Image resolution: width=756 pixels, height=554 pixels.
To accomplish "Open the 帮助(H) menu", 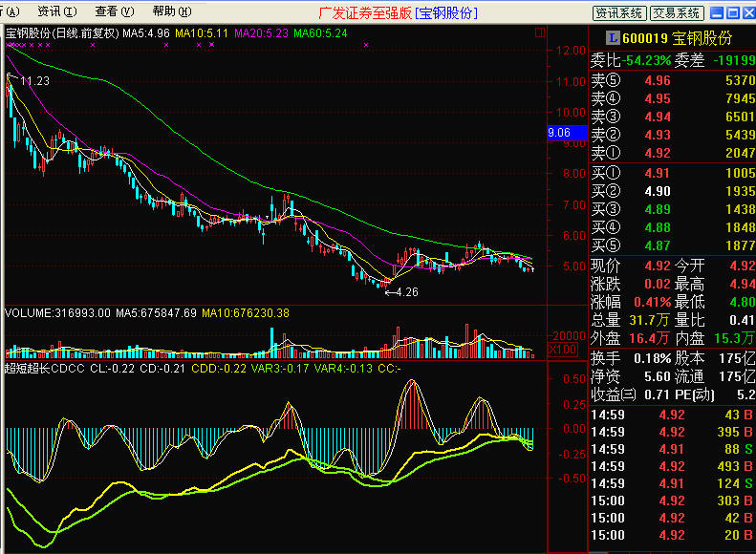I will point(172,11).
